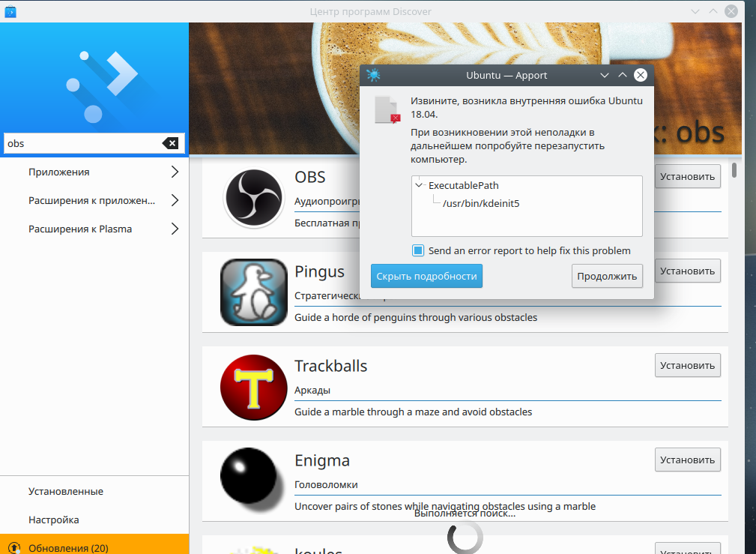
Task: Click the Apport bug icon in dialog title
Action: pyautogui.click(x=373, y=75)
